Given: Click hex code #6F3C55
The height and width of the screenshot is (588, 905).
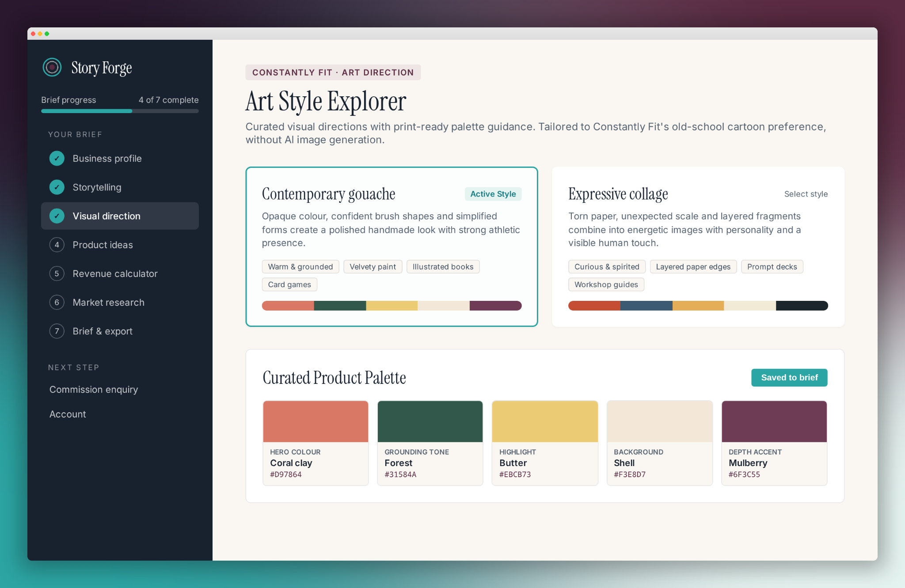Looking at the screenshot, I should (x=744, y=474).
